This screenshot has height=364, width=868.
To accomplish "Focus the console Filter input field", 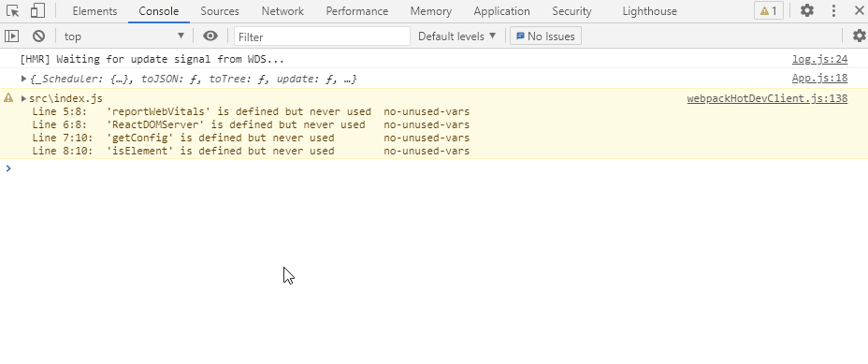I will pyautogui.click(x=322, y=36).
